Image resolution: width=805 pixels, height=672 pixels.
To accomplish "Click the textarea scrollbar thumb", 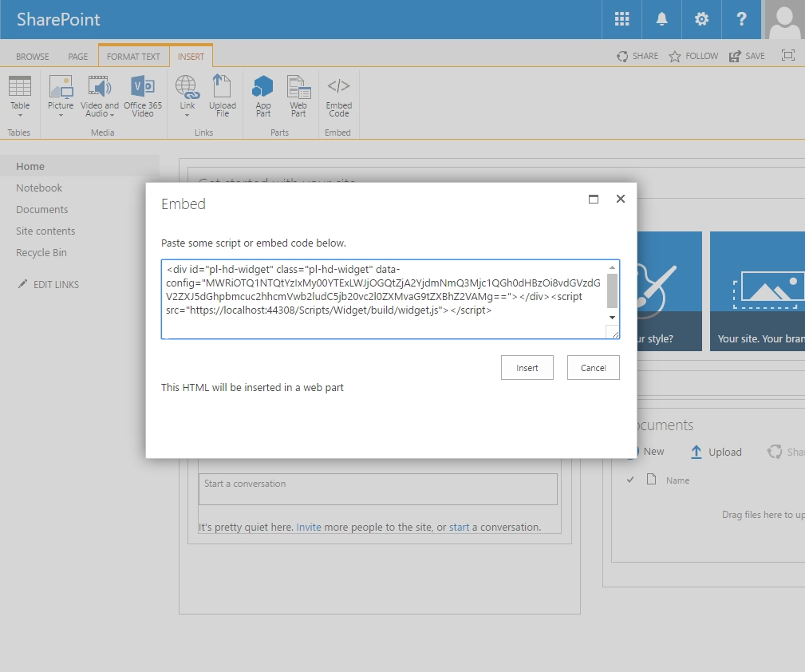I will point(612,291).
